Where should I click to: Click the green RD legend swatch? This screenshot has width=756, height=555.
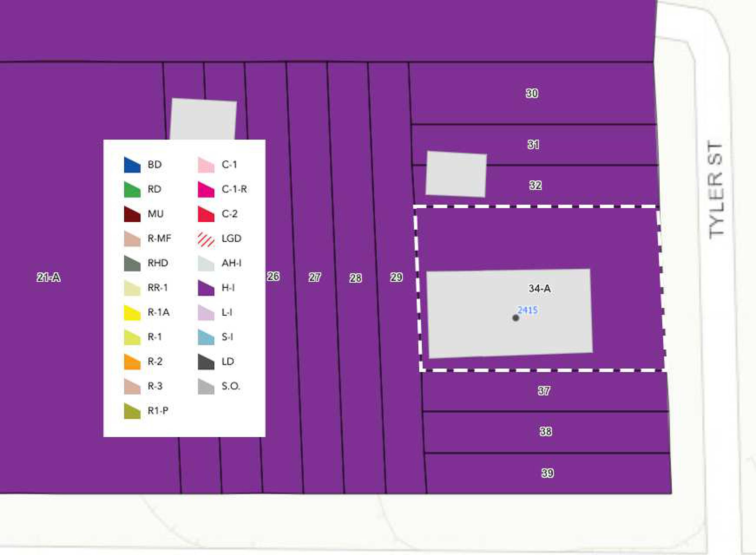[132, 190]
